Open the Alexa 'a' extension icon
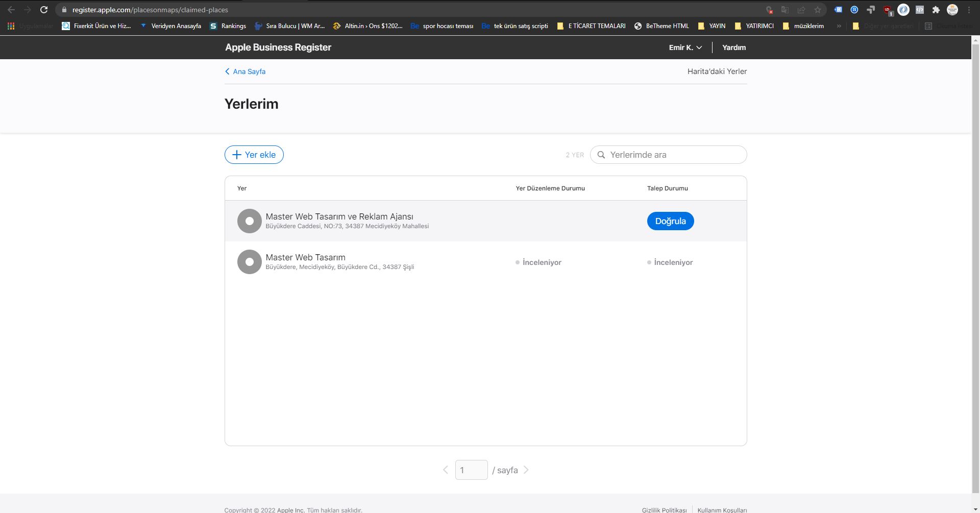 pos(854,10)
